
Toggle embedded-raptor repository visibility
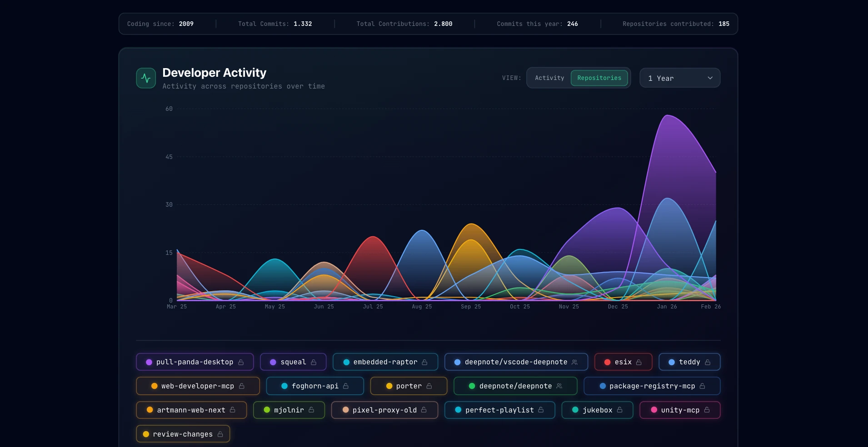tap(384, 362)
